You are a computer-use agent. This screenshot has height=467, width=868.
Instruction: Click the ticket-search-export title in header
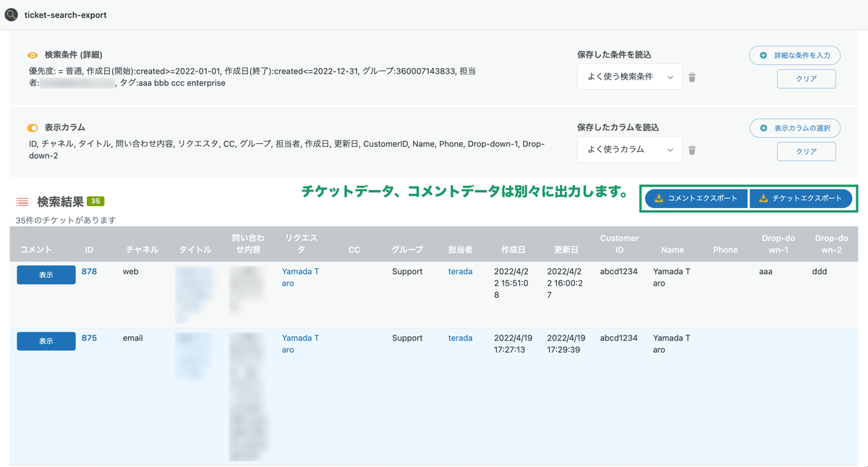[x=65, y=14]
